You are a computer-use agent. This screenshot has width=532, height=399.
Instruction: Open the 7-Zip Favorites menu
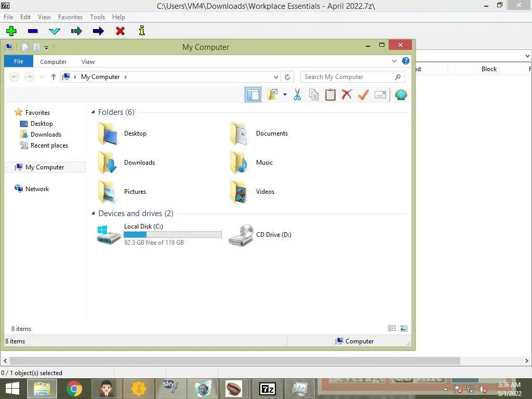[x=70, y=17]
